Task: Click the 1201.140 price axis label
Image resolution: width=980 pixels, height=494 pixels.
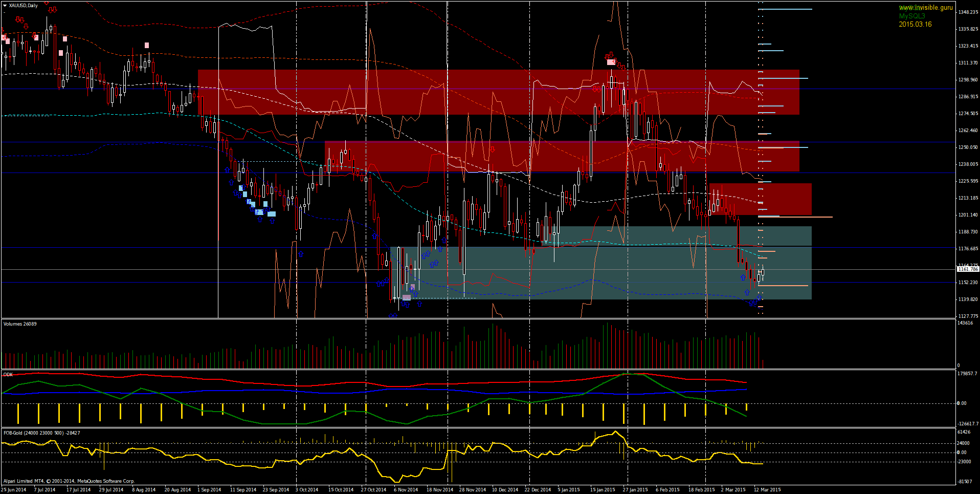Action: 968,214
